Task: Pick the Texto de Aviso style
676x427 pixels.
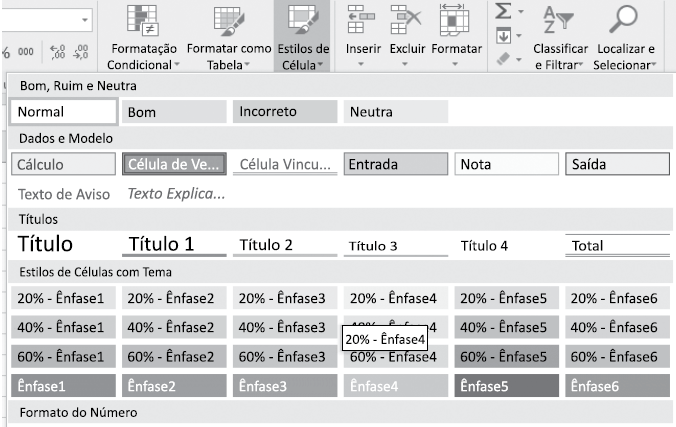Action: click(x=62, y=193)
